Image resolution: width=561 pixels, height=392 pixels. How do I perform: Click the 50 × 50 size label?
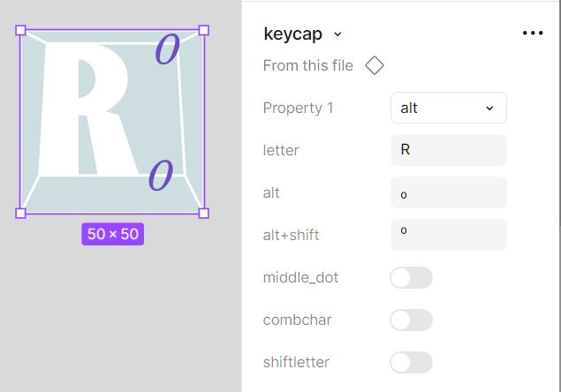pyautogui.click(x=113, y=234)
